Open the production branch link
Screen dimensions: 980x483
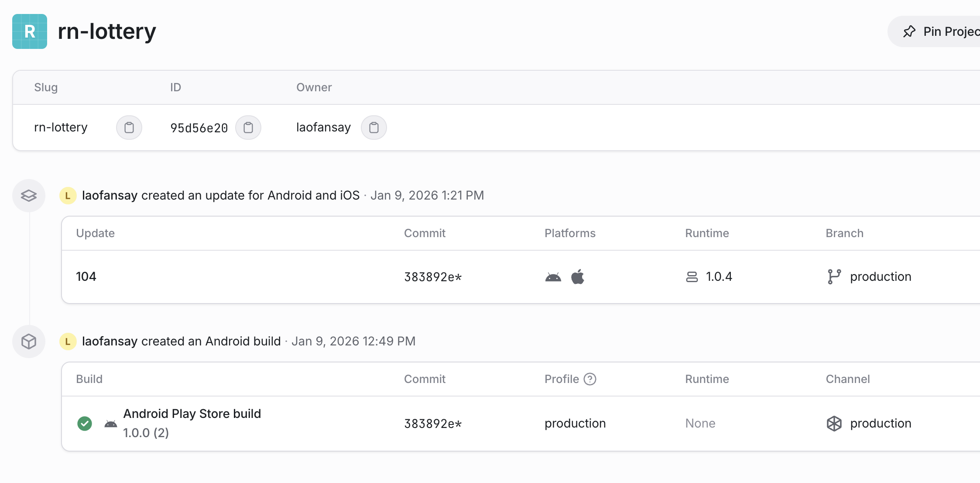(x=881, y=277)
